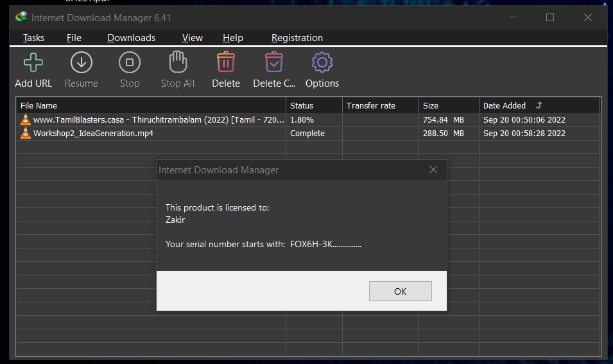Minimize the Internet Download Manager window
The image size is (613, 364).
513,17
